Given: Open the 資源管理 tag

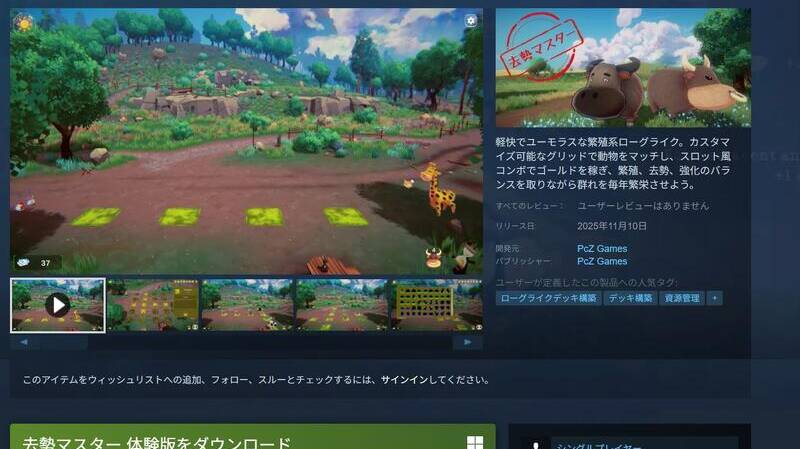Looking at the screenshot, I should click(681, 298).
